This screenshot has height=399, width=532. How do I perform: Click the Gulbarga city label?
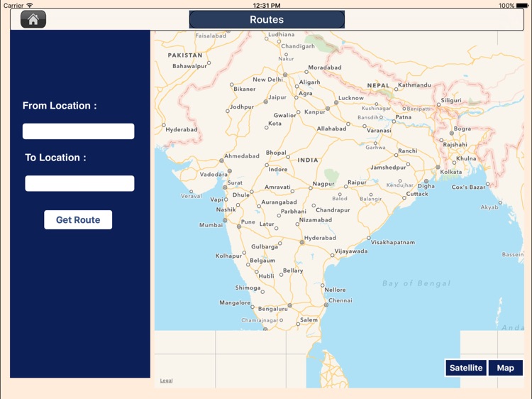(x=265, y=247)
